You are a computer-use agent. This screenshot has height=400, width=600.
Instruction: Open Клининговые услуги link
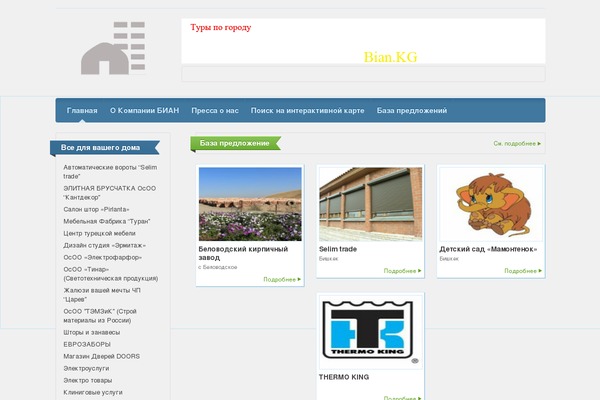(93, 392)
